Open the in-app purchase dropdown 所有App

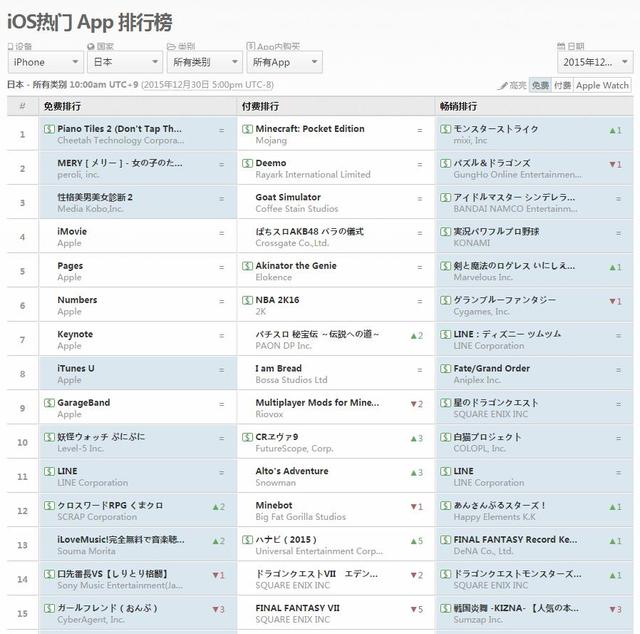[284, 62]
